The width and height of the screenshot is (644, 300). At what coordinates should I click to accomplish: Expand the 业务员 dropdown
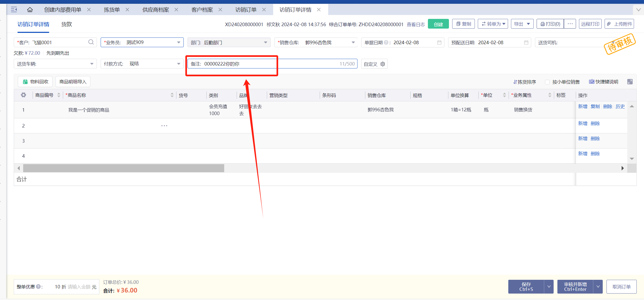[178, 42]
